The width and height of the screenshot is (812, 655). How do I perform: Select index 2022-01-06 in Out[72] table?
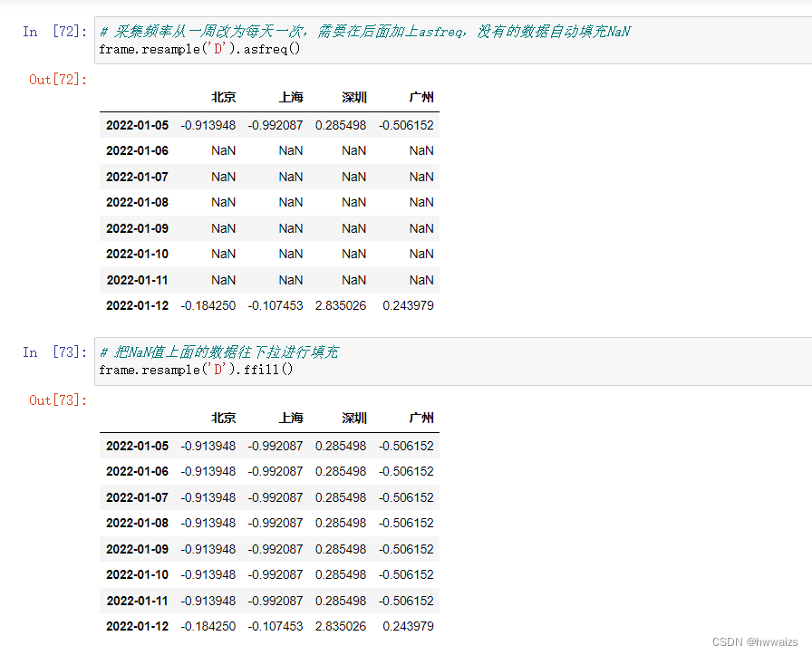[x=137, y=150]
